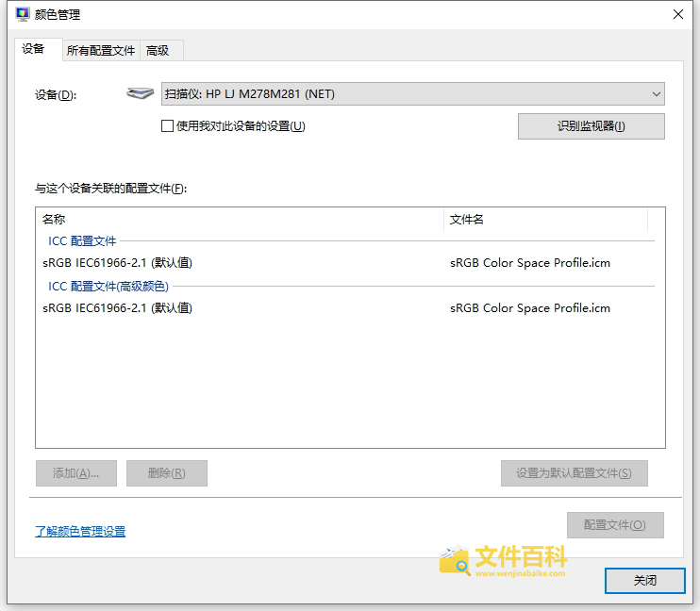
Task: Enable the 使用我对此设备的设置 checkbox
Action: pos(168,125)
